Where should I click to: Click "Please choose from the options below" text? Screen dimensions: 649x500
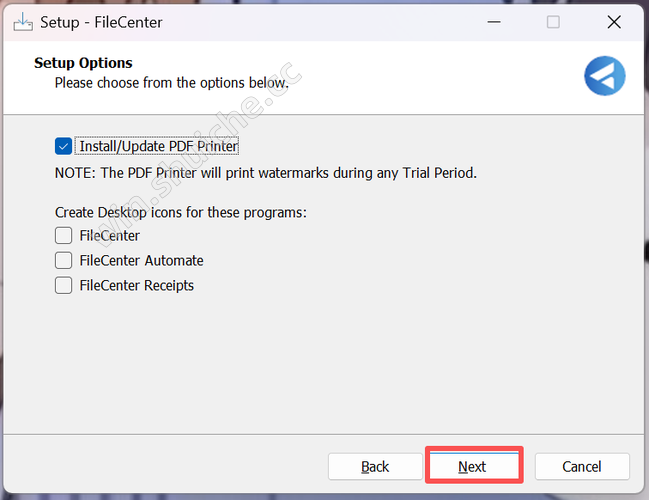pyautogui.click(x=171, y=82)
